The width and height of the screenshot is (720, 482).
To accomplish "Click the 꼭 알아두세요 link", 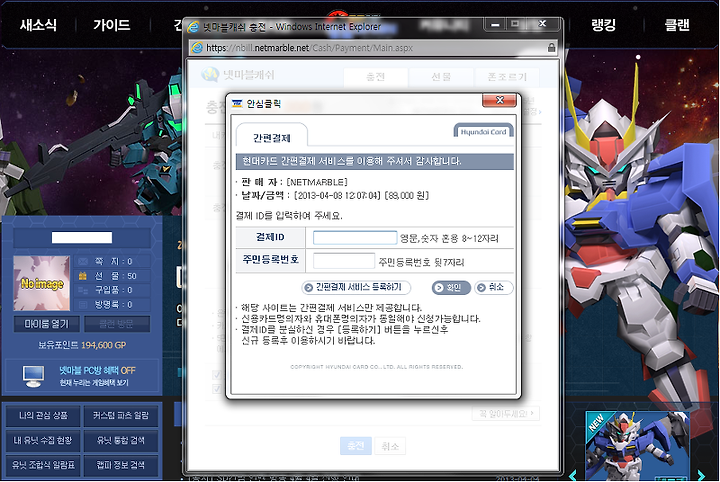I will 506,414.
